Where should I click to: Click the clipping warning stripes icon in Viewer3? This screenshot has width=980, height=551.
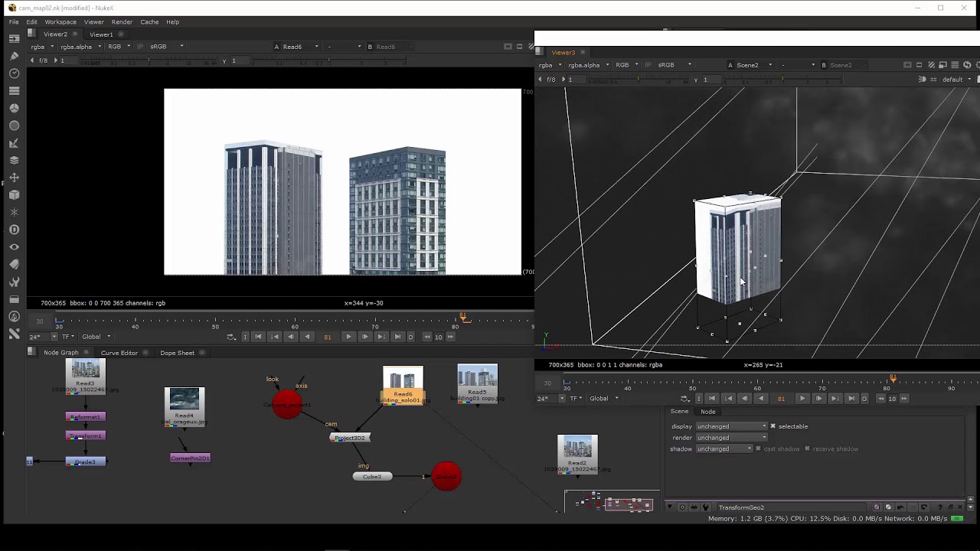[x=932, y=65]
